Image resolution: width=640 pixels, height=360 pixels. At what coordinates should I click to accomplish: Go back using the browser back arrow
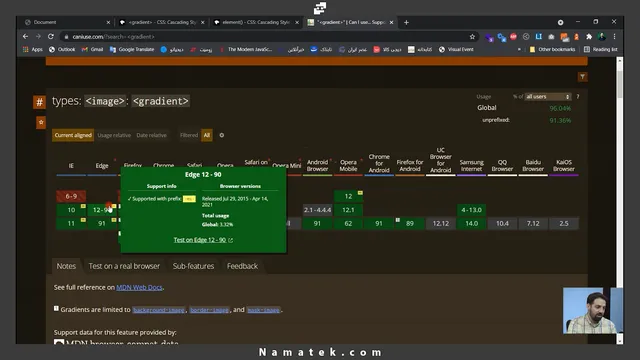[26, 37]
